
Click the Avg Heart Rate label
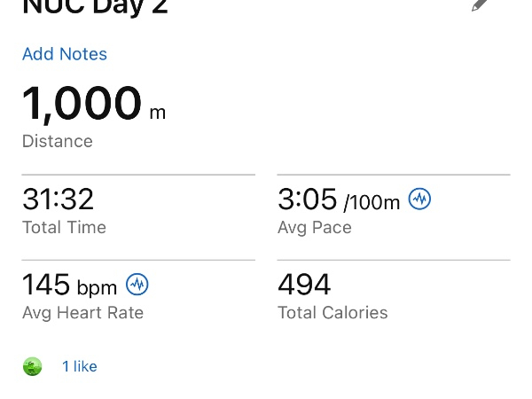tap(82, 312)
